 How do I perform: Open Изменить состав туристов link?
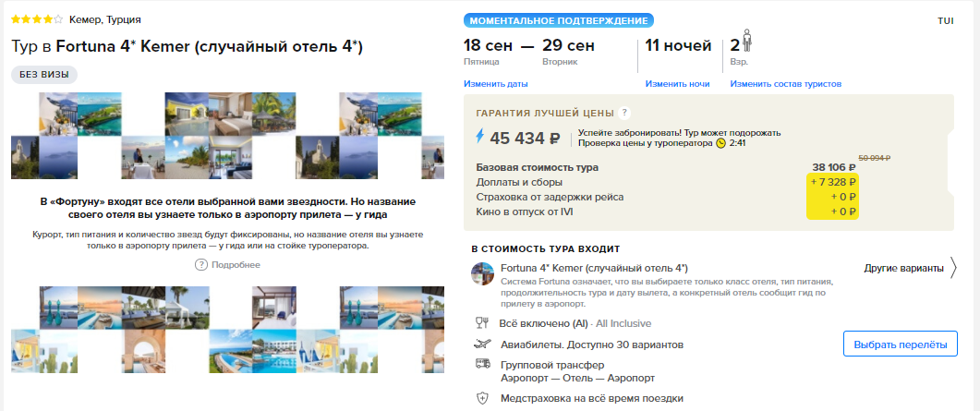click(786, 84)
